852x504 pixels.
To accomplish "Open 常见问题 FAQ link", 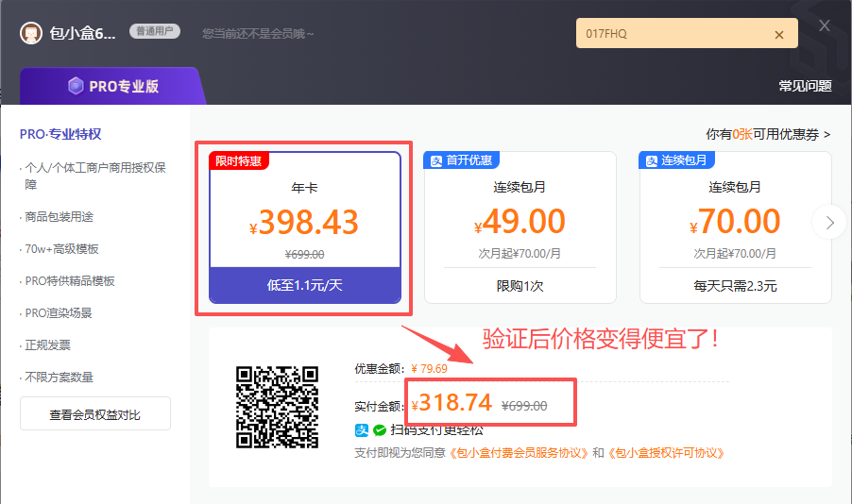I will click(x=805, y=86).
